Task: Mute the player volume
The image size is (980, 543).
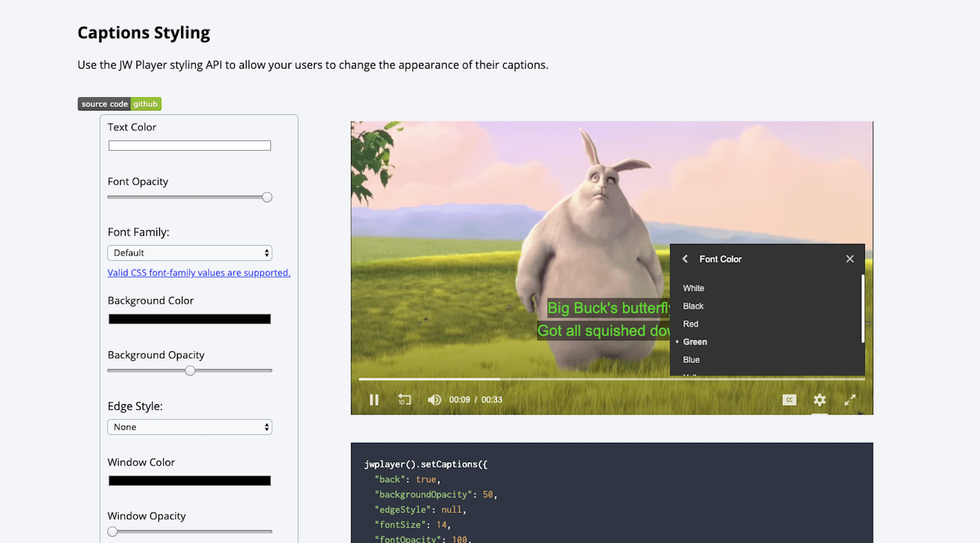Action: [x=434, y=400]
